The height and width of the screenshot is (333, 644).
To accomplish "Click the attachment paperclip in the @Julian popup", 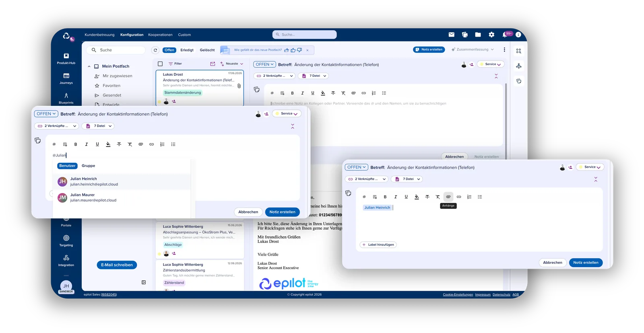I will click(x=141, y=144).
